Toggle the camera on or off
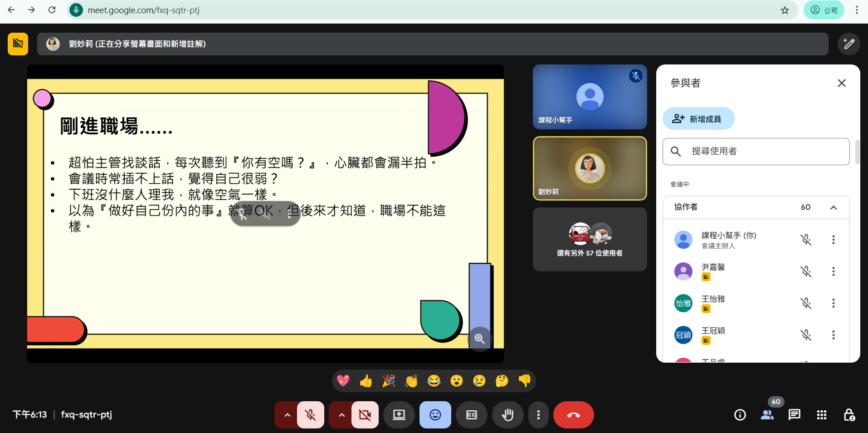This screenshot has width=868, height=433. [x=365, y=415]
